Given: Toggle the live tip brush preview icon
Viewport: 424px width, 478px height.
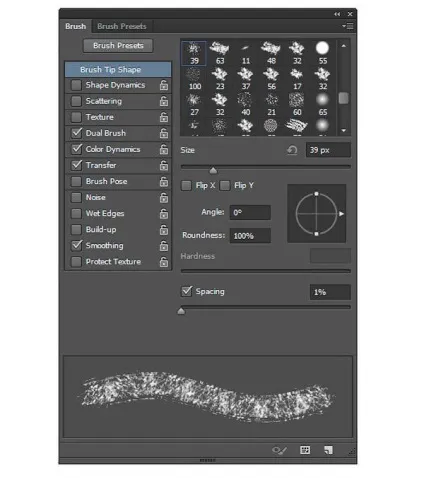Looking at the screenshot, I should coord(279,450).
